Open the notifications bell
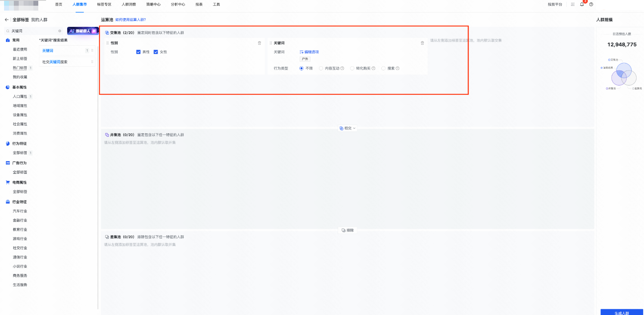644x315 pixels. [582, 4]
